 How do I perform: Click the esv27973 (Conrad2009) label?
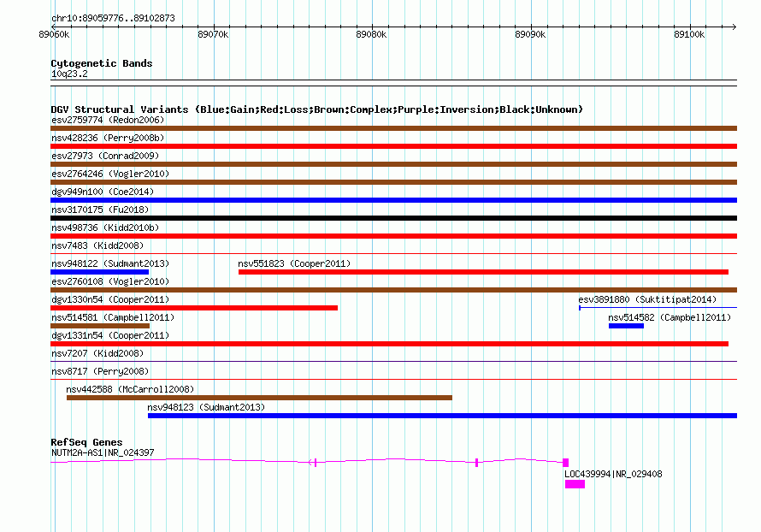pyautogui.click(x=105, y=156)
